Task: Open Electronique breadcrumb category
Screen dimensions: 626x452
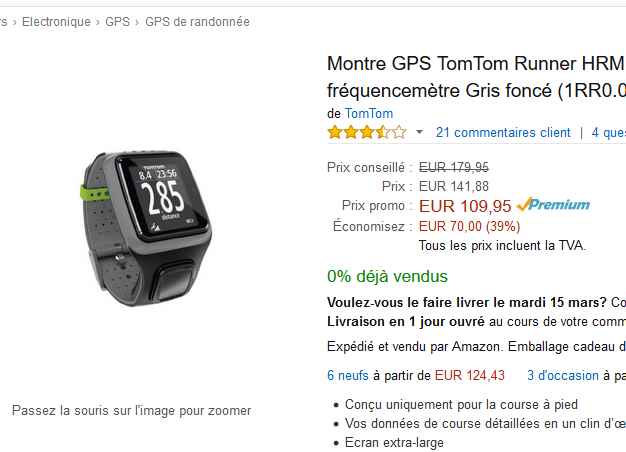Action: coord(56,22)
